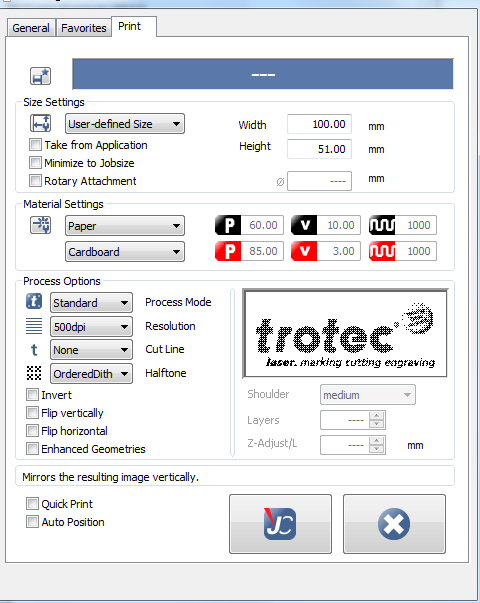Enable Flip horizontal checkbox
The height and width of the screenshot is (603, 480).
32,431
